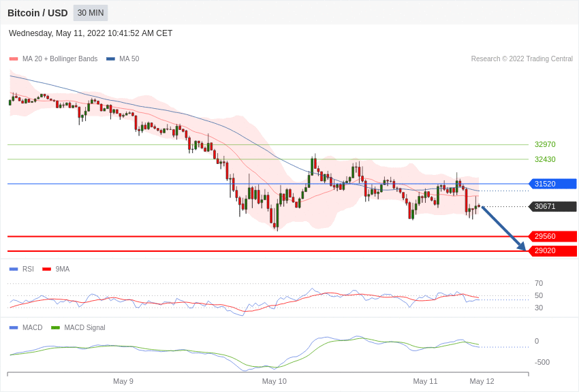Click the MACD Signal legend label

pyautogui.click(x=84, y=327)
